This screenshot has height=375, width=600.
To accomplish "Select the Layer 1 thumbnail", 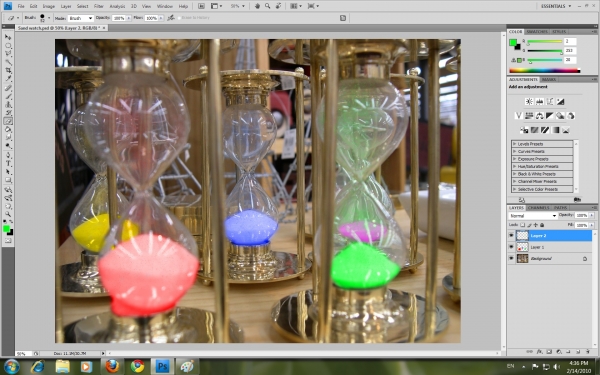I will click(522, 247).
